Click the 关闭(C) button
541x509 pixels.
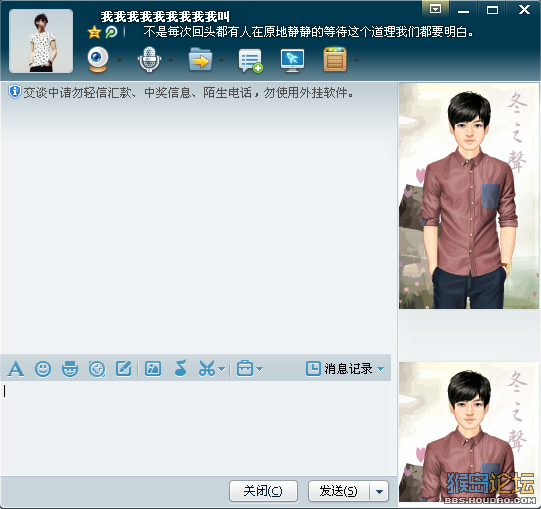(x=263, y=491)
